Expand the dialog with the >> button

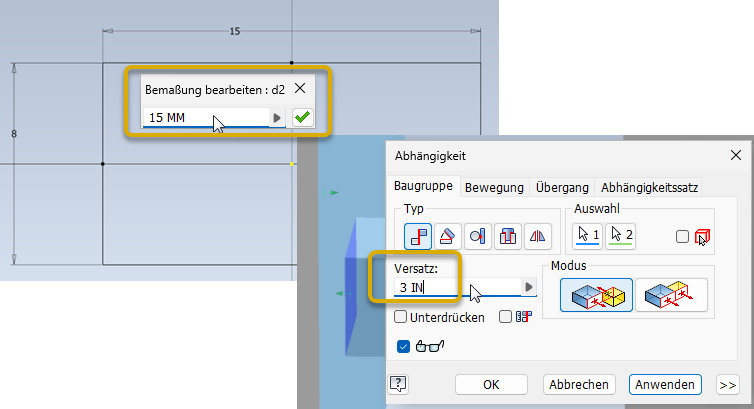[728, 384]
